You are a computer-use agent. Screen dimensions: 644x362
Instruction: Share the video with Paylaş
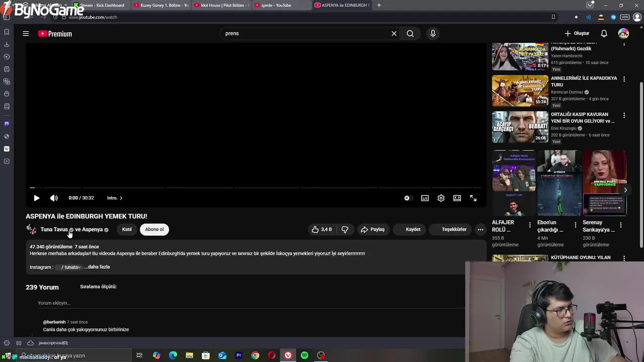tap(372, 229)
